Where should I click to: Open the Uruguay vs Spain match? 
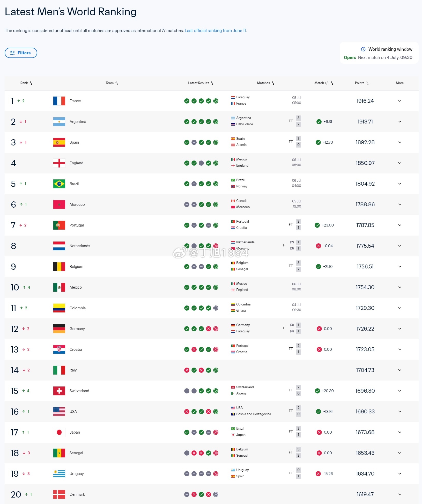pos(266,473)
